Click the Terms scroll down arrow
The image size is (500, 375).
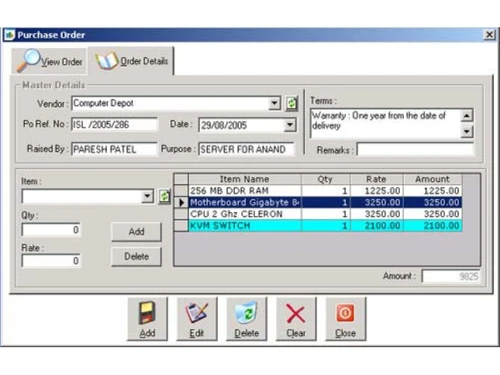[467, 131]
